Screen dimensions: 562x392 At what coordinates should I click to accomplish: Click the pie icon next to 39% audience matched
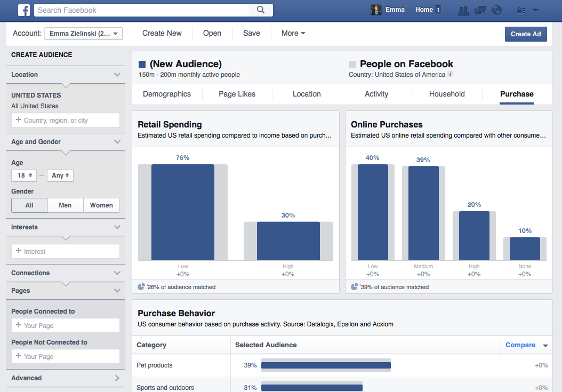pos(354,286)
